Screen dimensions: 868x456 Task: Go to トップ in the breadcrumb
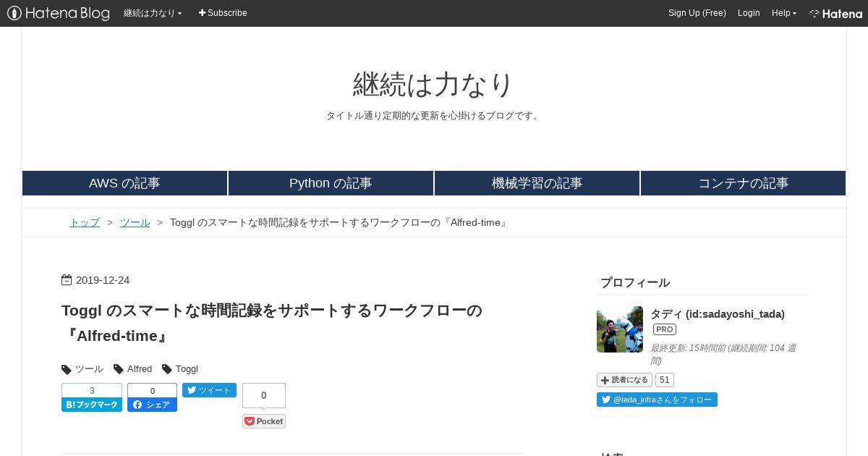[x=85, y=222]
